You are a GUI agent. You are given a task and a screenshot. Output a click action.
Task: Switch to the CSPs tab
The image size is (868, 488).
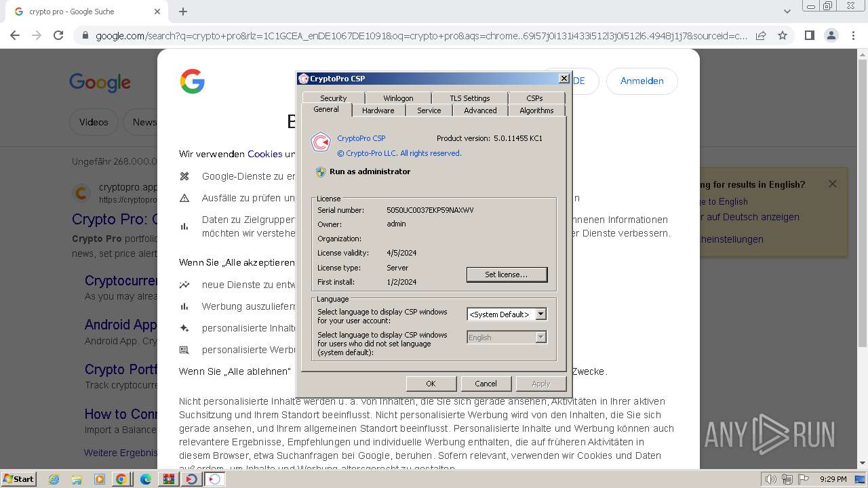coord(534,98)
